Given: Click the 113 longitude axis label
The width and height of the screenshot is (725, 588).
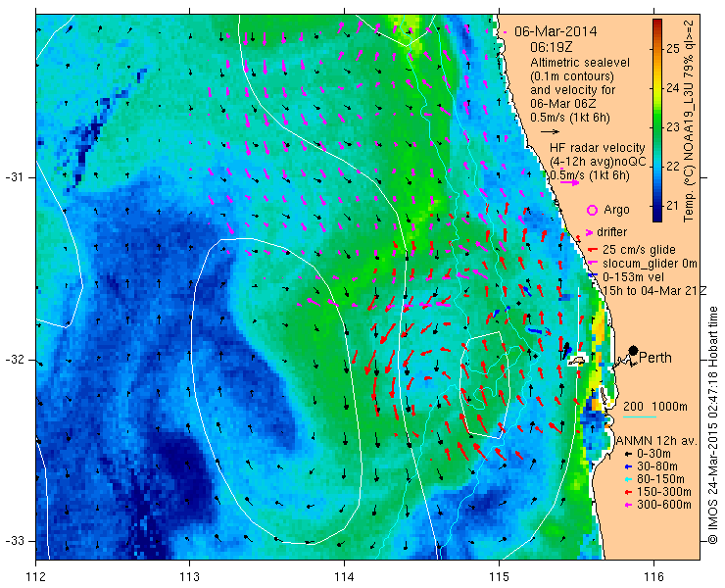Looking at the screenshot, I should point(189,577).
